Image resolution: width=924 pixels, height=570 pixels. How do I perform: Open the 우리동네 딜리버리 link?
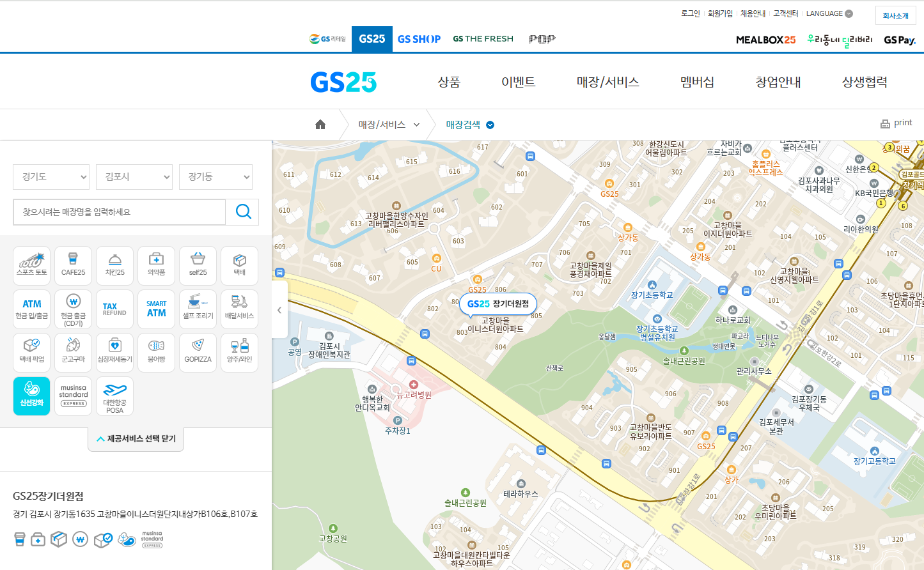tap(840, 40)
